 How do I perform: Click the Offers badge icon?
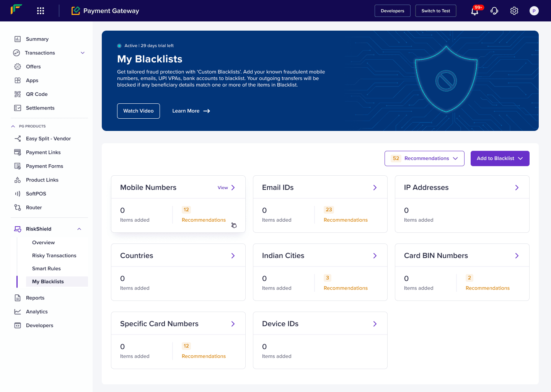pyautogui.click(x=18, y=67)
